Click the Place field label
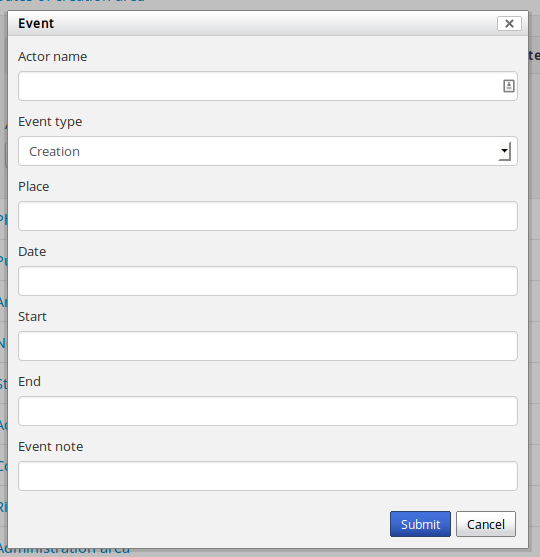This screenshot has width=540, height=557. tap(34, 186)
